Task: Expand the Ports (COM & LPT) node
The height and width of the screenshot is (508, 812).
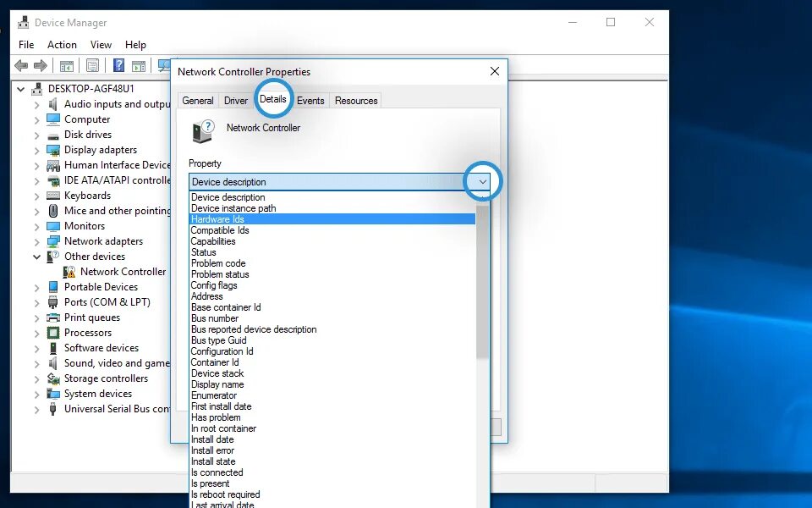Action: coord(36,303)
